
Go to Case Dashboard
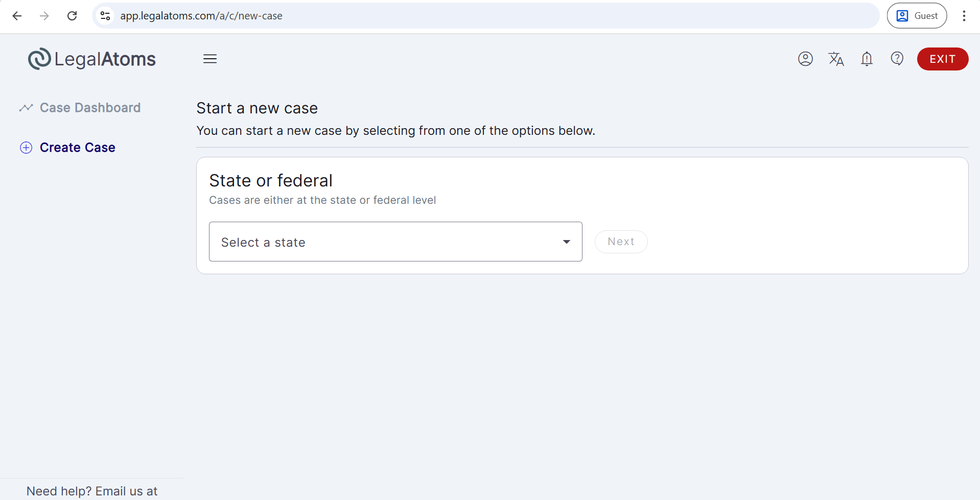pos(90,108)
